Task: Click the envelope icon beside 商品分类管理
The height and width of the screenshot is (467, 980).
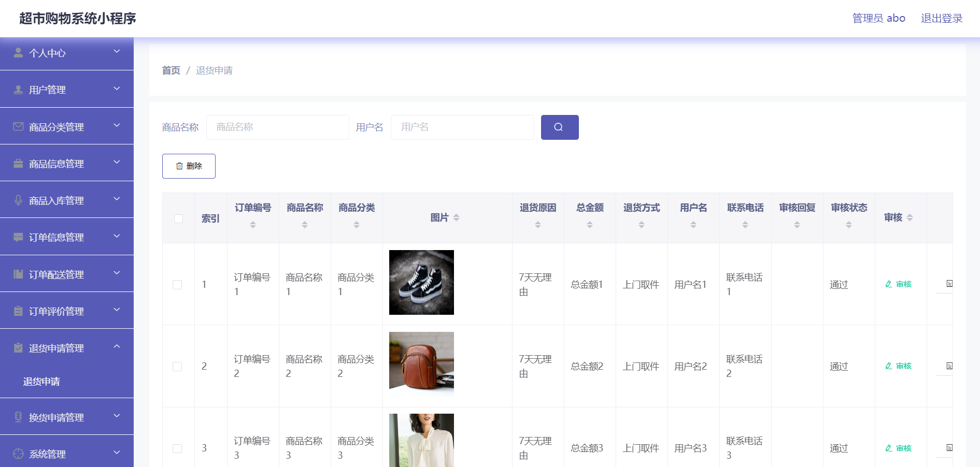Action: 18,126
